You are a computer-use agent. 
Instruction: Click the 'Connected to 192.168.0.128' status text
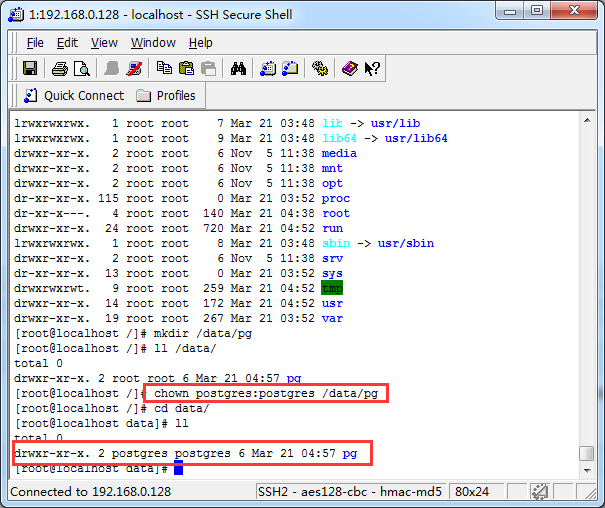point(90,491)
